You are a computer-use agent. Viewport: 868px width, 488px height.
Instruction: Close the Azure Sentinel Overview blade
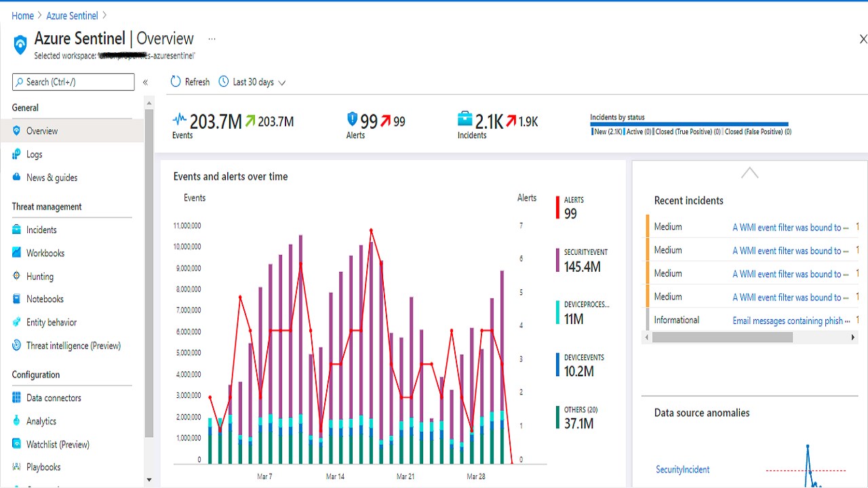tap(863, 39)
